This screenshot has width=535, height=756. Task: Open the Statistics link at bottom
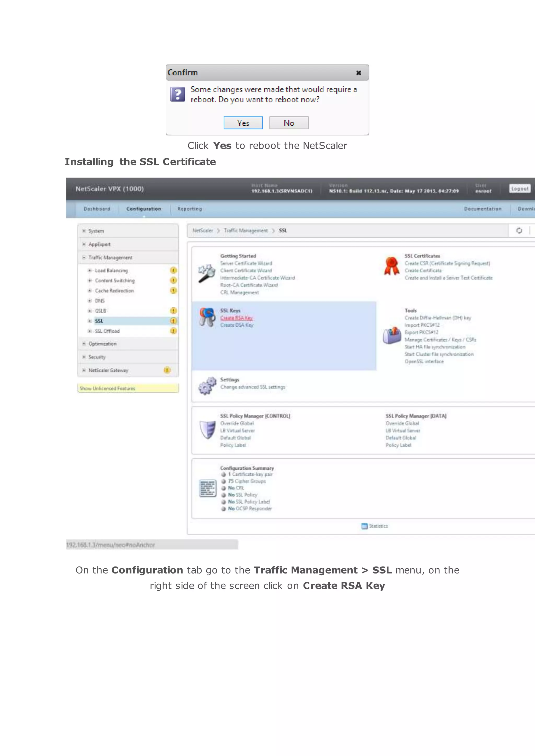[x=378, y=526]
